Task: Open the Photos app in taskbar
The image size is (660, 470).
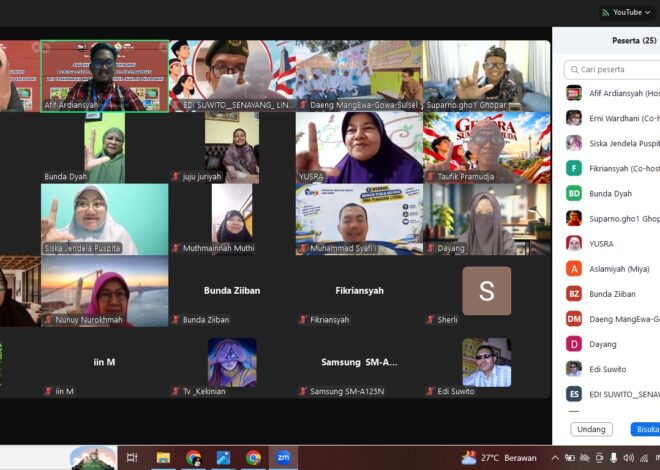Action: (223, 457)
